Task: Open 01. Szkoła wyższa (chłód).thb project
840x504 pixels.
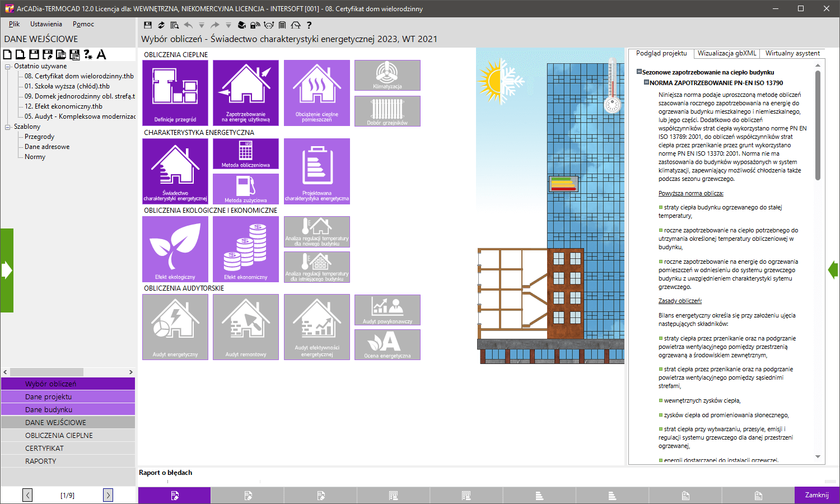Action: (x=67, y=86)
